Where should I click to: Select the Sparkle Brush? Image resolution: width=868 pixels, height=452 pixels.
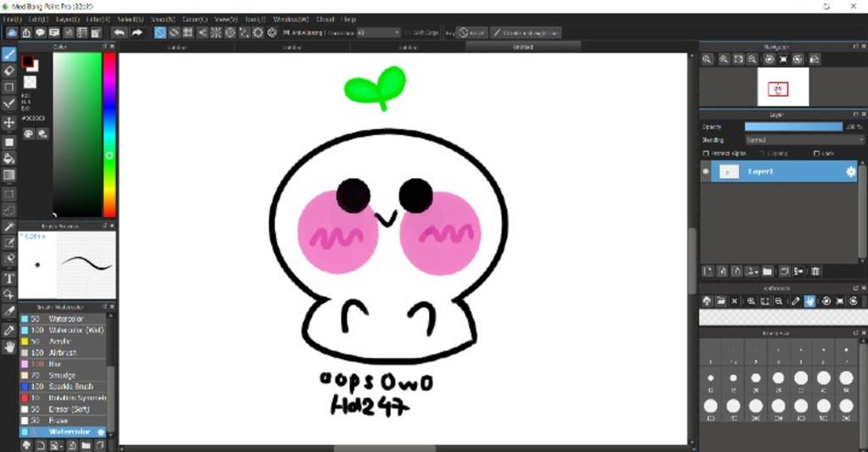pyautogui.click(x=62, y=387)
